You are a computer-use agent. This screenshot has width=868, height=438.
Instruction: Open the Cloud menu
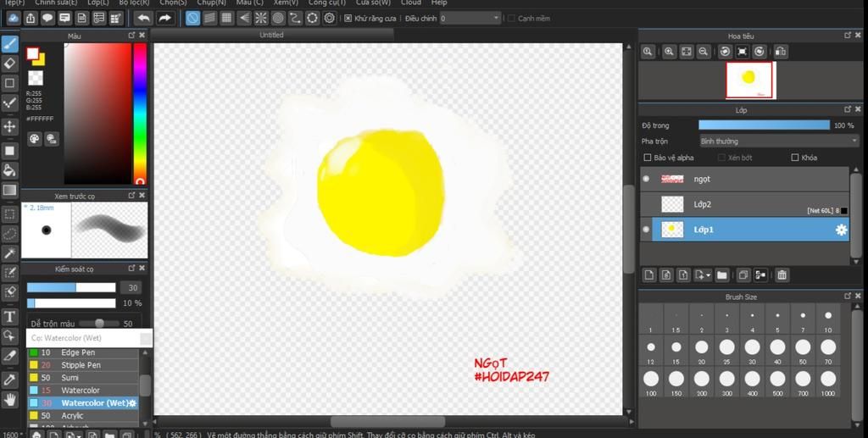pos(411,3)
